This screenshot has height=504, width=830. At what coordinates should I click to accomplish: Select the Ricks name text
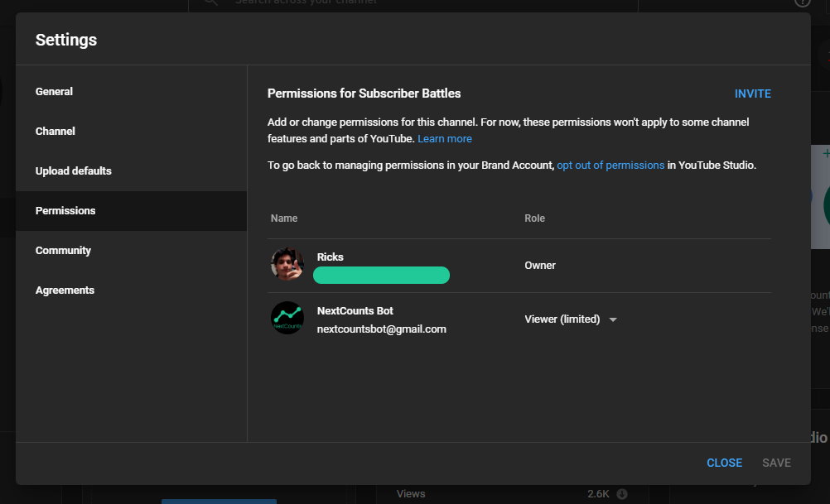click(330, 257)
